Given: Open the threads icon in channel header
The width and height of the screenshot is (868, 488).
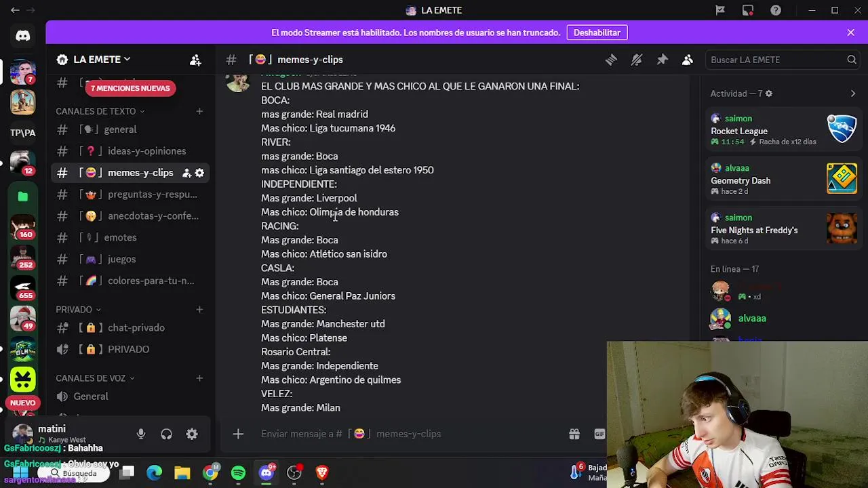Looking at the screenshot, I should click(611, 60).
